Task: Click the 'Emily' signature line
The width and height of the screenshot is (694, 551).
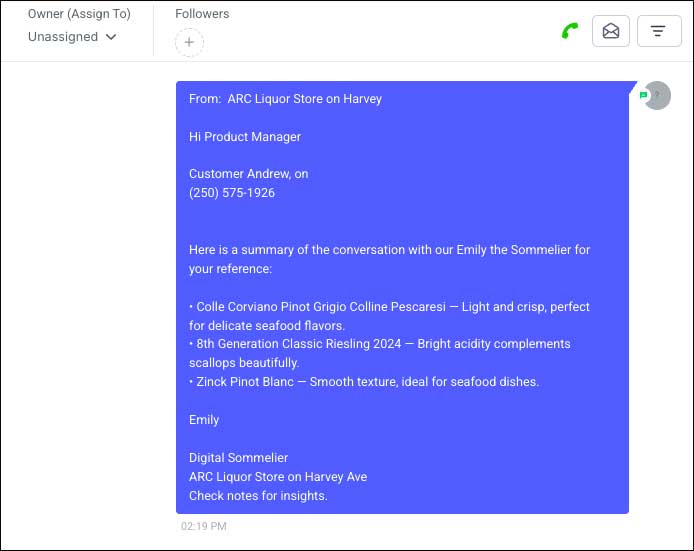Action: click(x=204, y=420)
